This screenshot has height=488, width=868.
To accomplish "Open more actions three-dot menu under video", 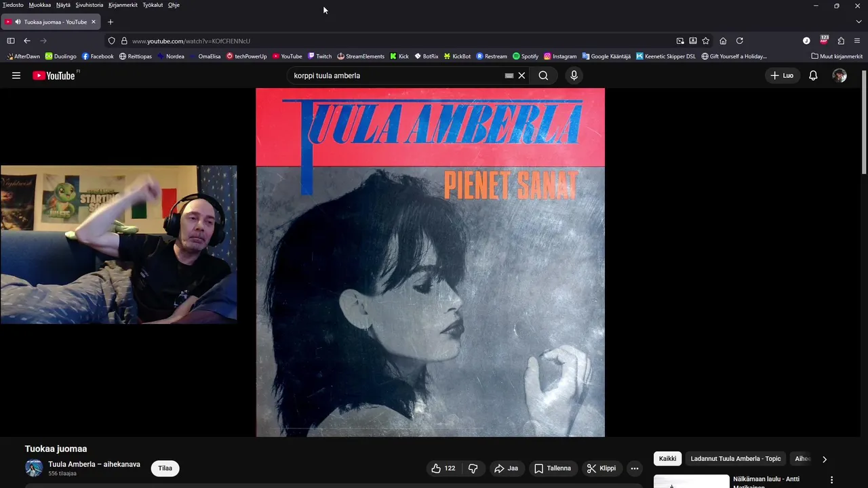I will coord(635,468).
